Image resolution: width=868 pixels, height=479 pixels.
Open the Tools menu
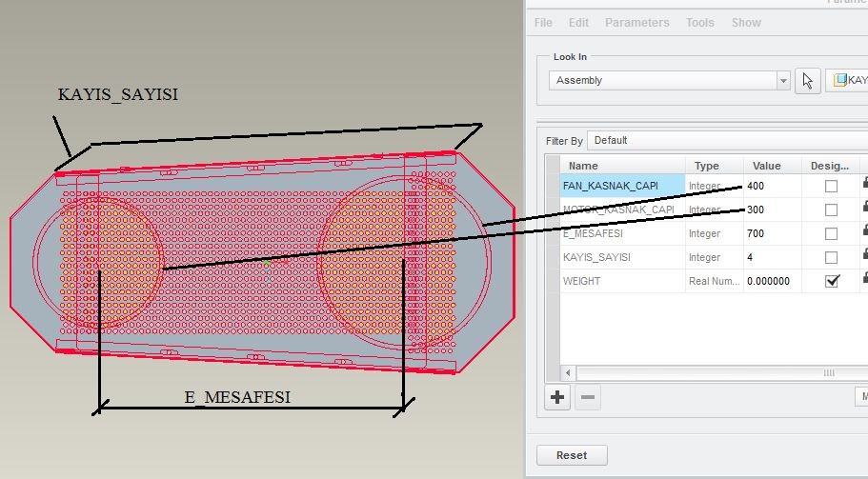coord(700,23)
